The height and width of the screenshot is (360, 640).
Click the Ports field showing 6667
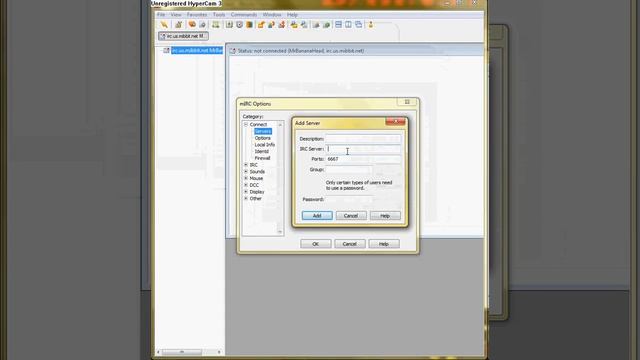pos(363,159)
